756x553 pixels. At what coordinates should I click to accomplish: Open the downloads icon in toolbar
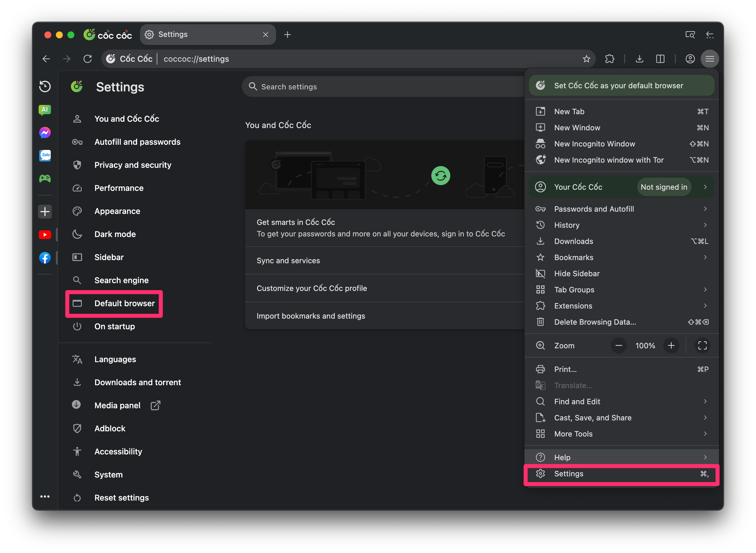pos(639,59)
